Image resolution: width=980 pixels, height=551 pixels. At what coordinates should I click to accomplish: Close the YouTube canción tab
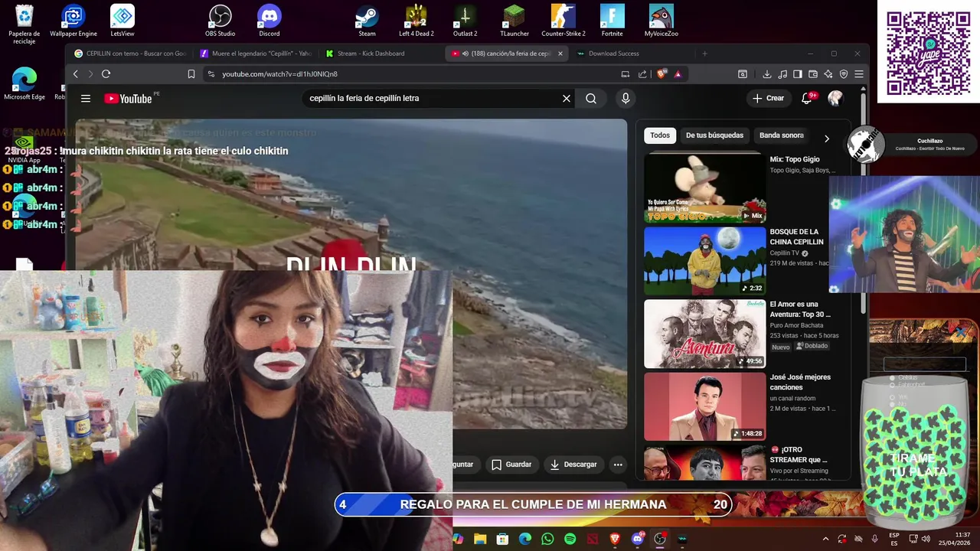coord(560,54)
